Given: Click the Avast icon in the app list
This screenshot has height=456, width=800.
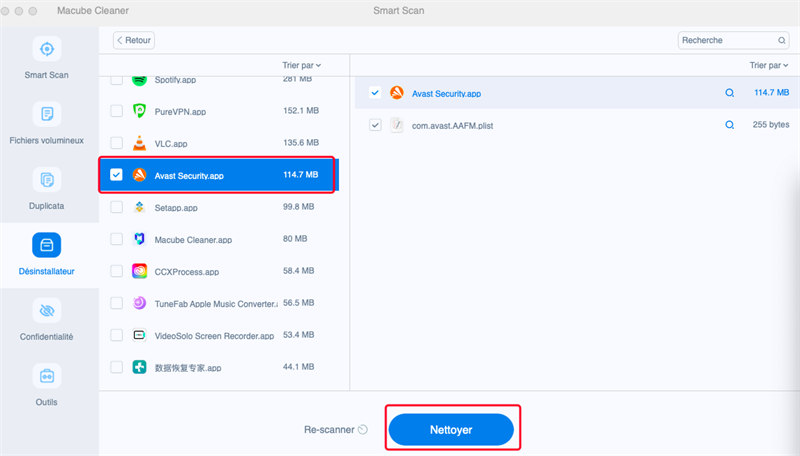Looking at the screenshot, I should (139, 175).
